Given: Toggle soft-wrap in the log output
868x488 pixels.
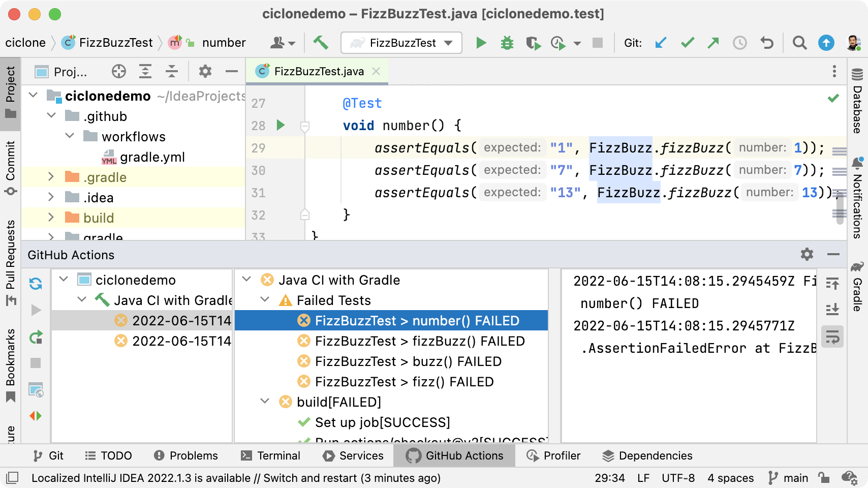Looking at the screenshot, I should pos(832,337).
